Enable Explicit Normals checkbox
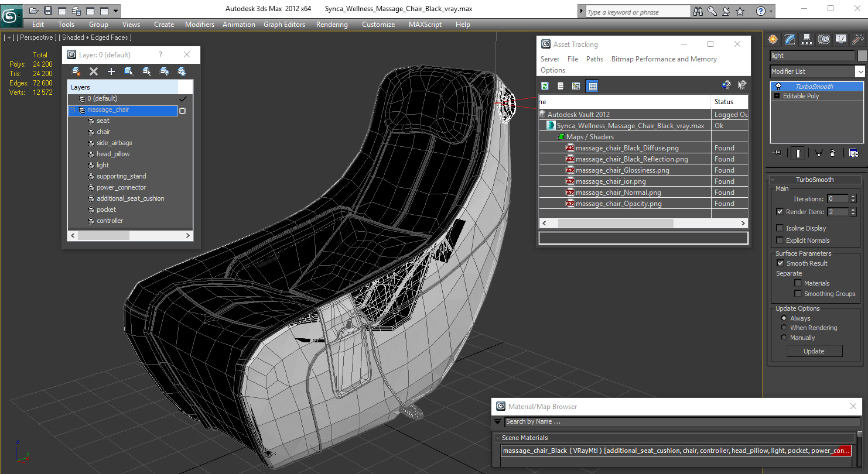The image size is (868, 474). coord(780,241)
